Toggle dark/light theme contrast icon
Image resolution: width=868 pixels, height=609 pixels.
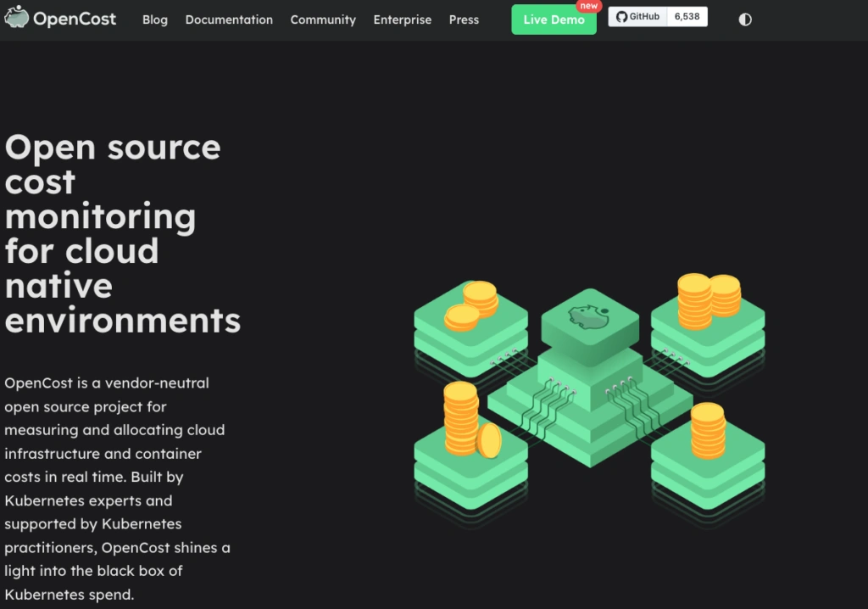click(745, 20)
